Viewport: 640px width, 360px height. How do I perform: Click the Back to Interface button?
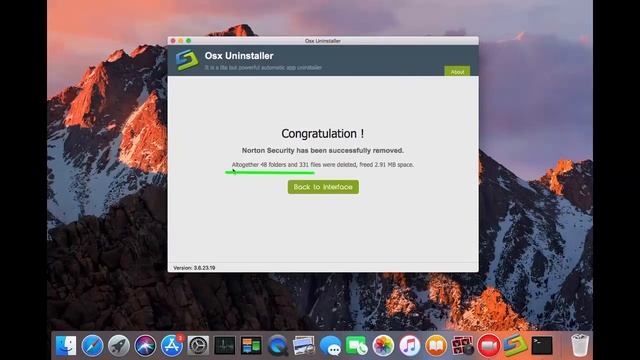(323, 187)
